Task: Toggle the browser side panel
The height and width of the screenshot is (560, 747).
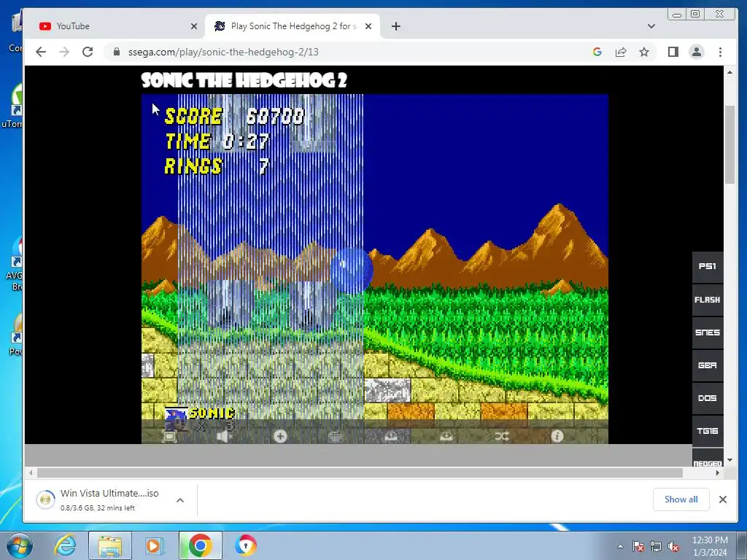Action: [673, 52]
